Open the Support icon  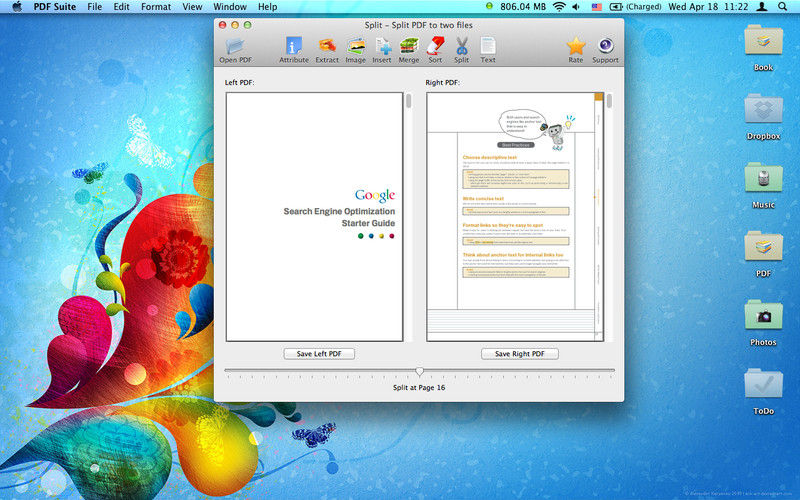pos(605,50)
